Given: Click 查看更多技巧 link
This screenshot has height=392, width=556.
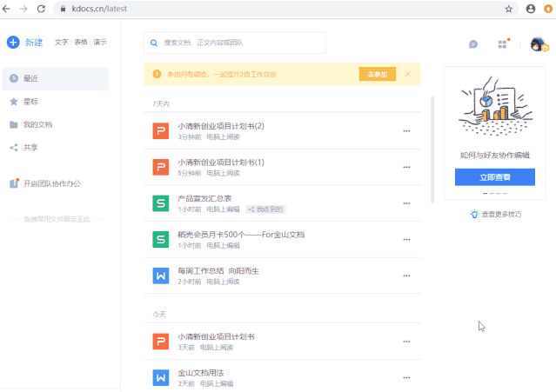Looking at the screenshot, I should click(x=501, y=214).
